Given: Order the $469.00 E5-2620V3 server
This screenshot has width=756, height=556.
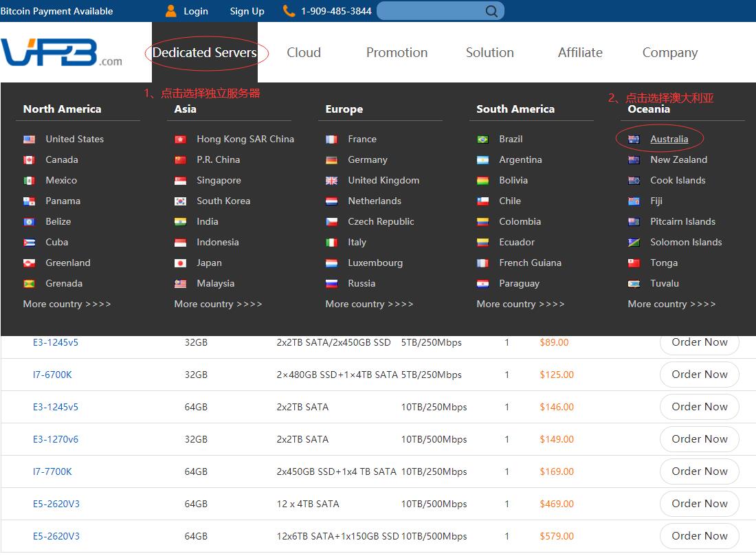Looking at the screenshot, I should 699,504.
